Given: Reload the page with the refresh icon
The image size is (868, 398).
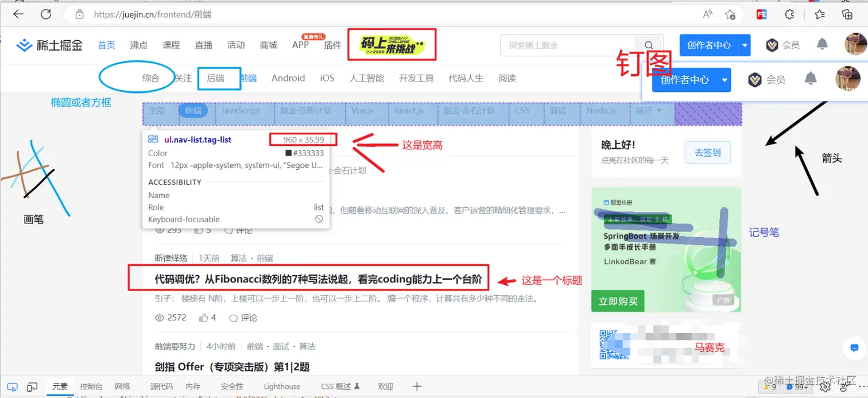Looking at the screenshot, I should (x=46, y=14).
